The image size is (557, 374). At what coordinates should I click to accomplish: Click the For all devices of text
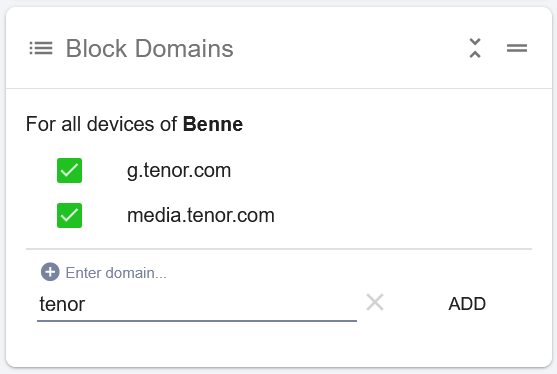[101, 124]
